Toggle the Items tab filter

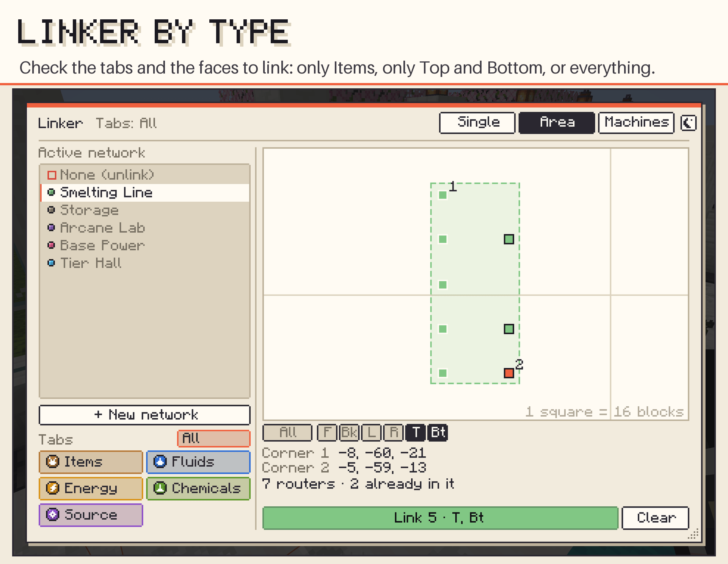pos(91,462)
